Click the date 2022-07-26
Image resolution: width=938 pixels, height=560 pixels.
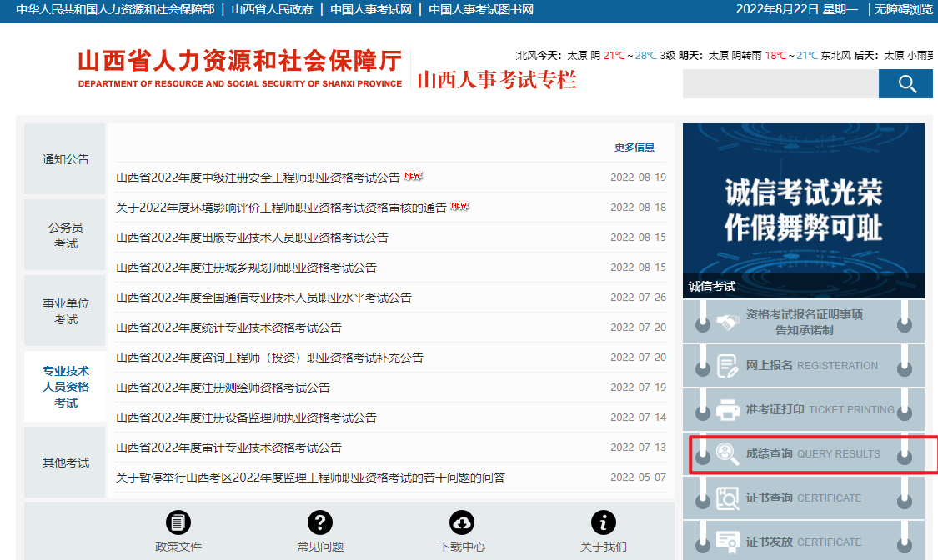[x=638, y=297]
